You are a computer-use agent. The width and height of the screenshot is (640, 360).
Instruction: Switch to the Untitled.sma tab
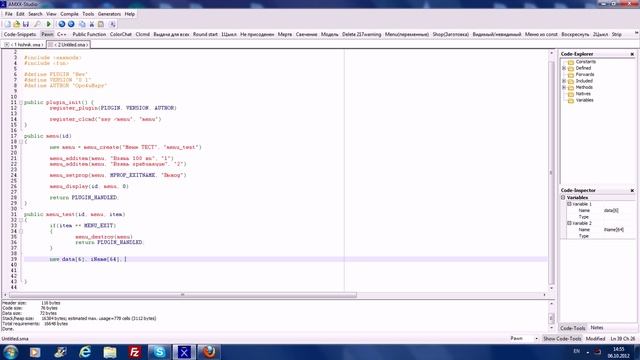[69, 44]
